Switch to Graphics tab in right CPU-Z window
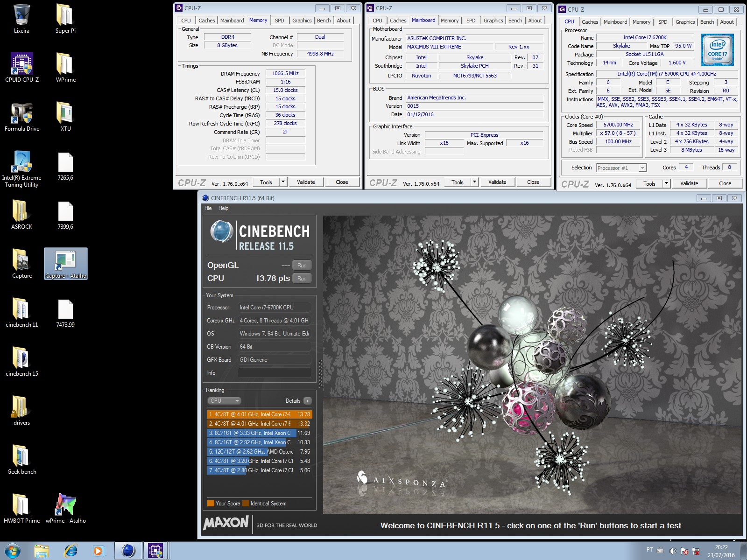This screenshot has width=747, height=560. [685, 22]
